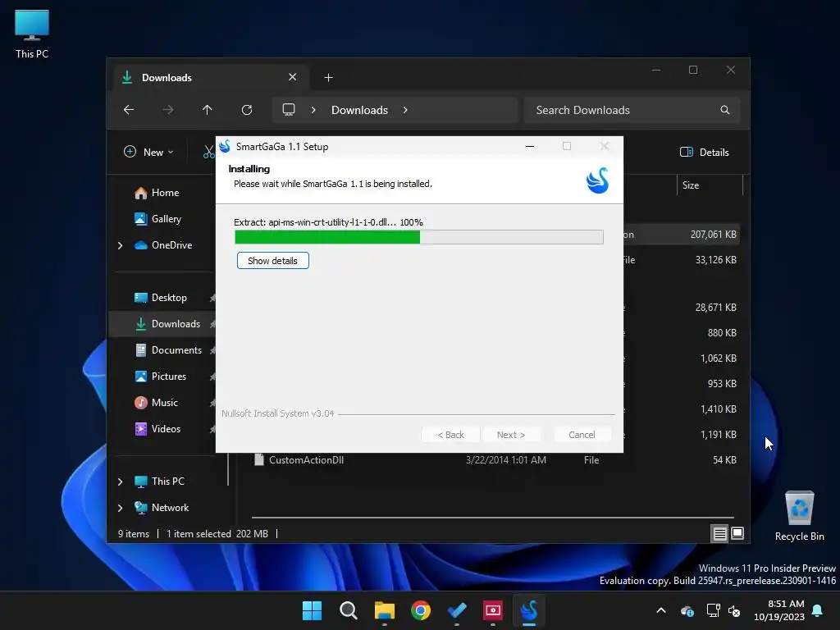Add a new File Explorer tab
The image size is (840, 630).
click(328, 78)
